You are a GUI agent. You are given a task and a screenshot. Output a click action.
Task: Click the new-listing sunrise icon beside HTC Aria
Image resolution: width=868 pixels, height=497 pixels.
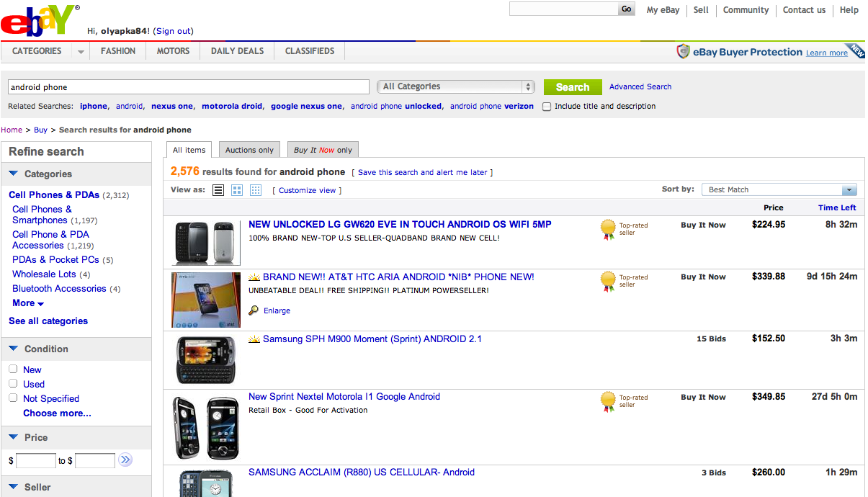[254, 277]
